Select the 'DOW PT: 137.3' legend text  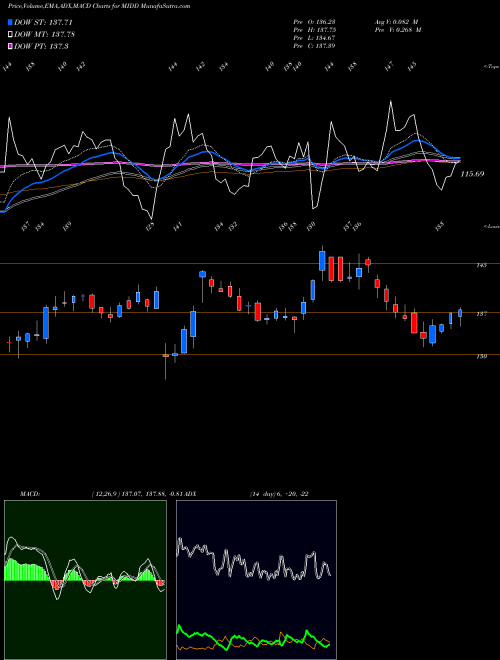(x=41, y=46)
